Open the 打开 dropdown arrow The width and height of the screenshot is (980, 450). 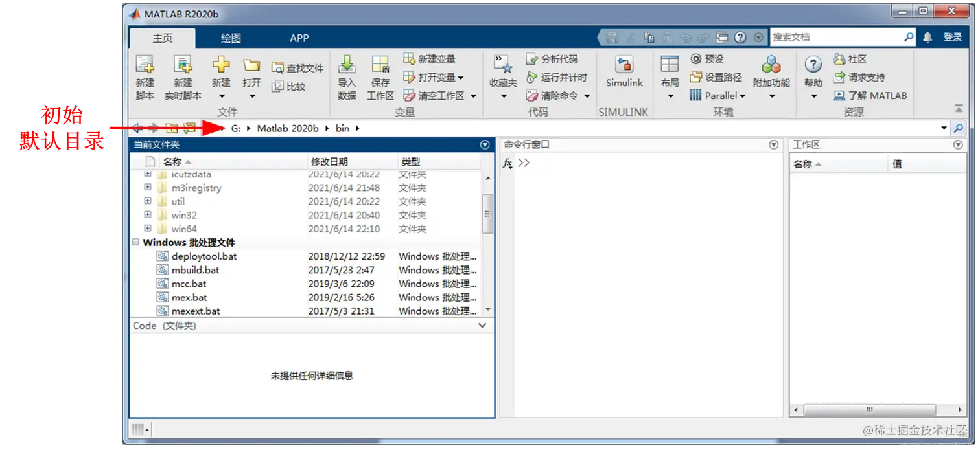251,96
